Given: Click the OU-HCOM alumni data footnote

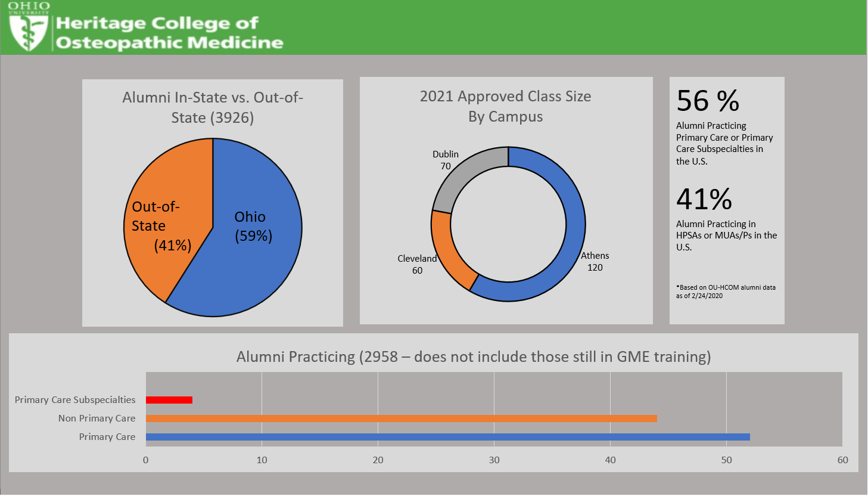Looking at the screenshot, I should point(726,292).
